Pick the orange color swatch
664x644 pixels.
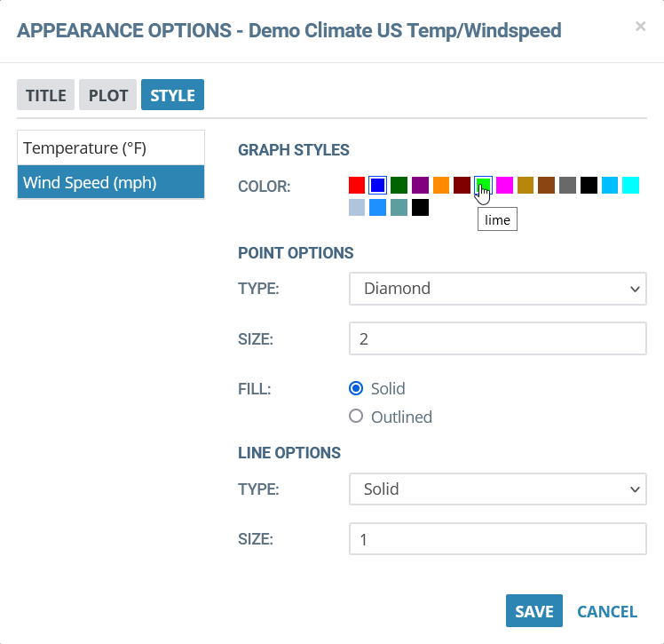[441, 185]
